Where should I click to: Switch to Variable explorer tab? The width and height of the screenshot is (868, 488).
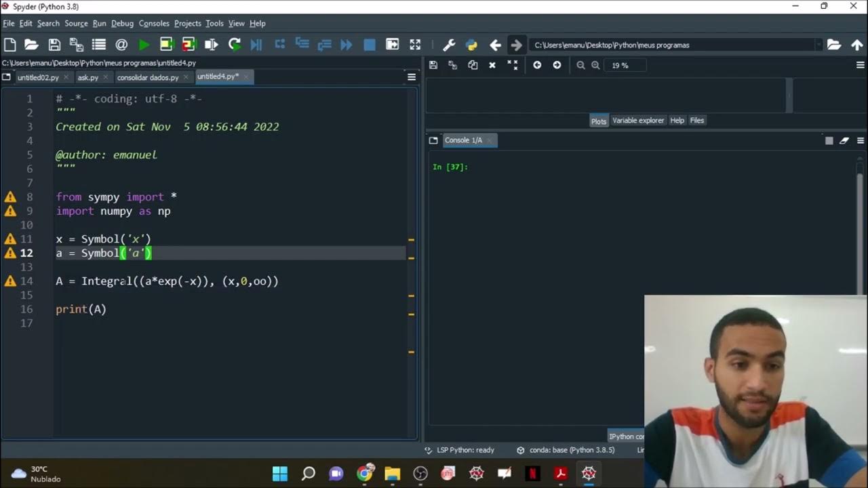point(638,121)
